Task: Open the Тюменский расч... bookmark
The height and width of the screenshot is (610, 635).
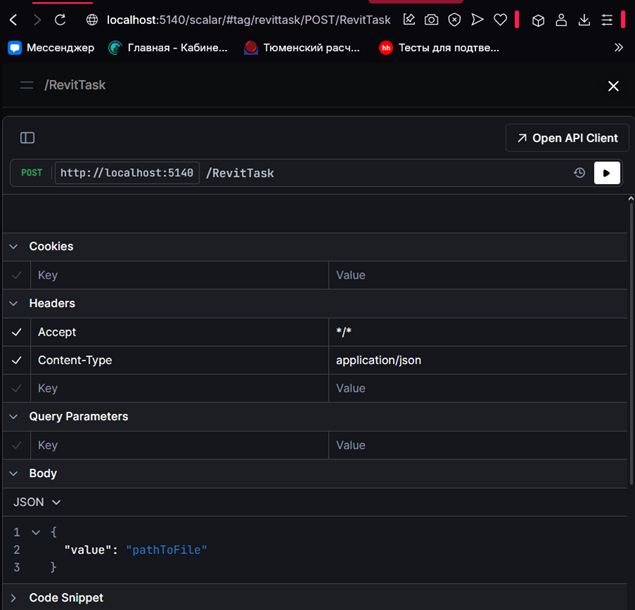Action: [301, 47]
